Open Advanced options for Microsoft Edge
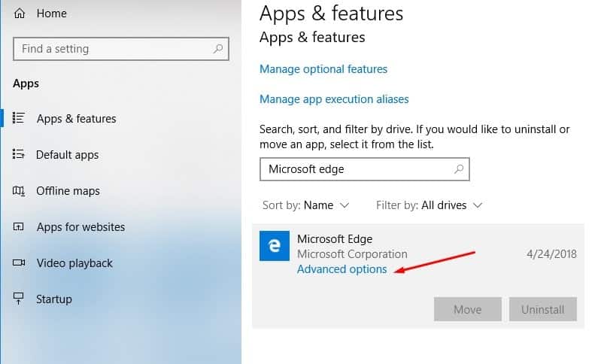The image size is (598, 364). click(x=341, y=269)
